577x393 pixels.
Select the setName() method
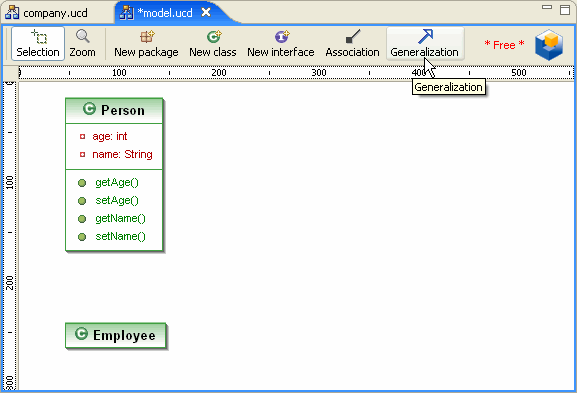(x=120, y=236)
